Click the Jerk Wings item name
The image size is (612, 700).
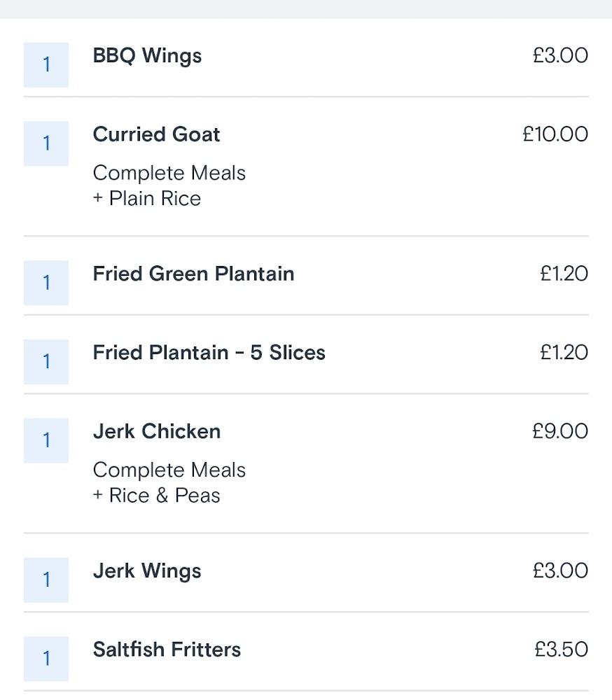pos(147,571)
